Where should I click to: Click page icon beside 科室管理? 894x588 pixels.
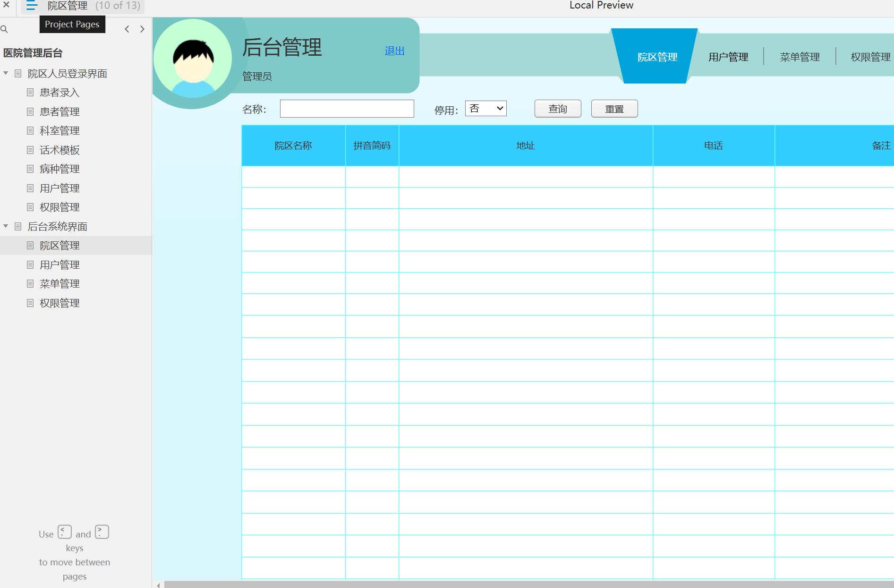pyautogui.click(x=30, y=131)
